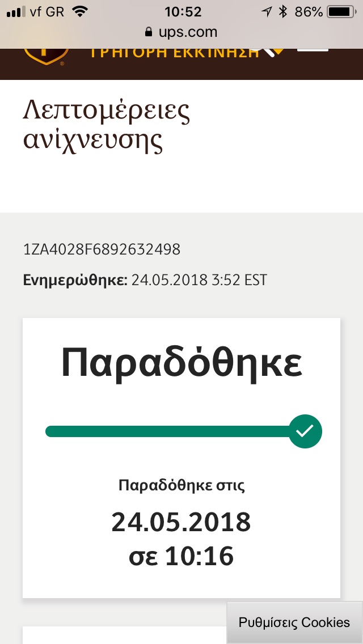363x644 pixels.
Task: Tap the cellular signal bars
Action: [16, 12]
